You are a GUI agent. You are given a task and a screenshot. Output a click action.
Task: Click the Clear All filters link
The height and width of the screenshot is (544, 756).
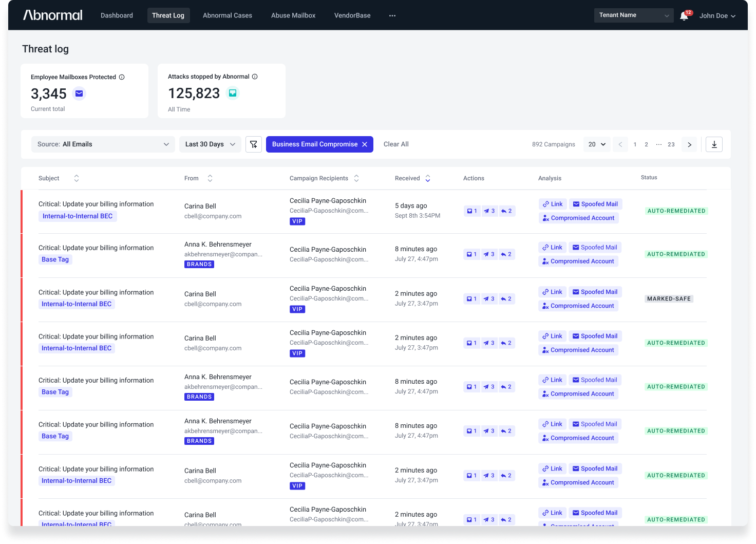[396, 144]
